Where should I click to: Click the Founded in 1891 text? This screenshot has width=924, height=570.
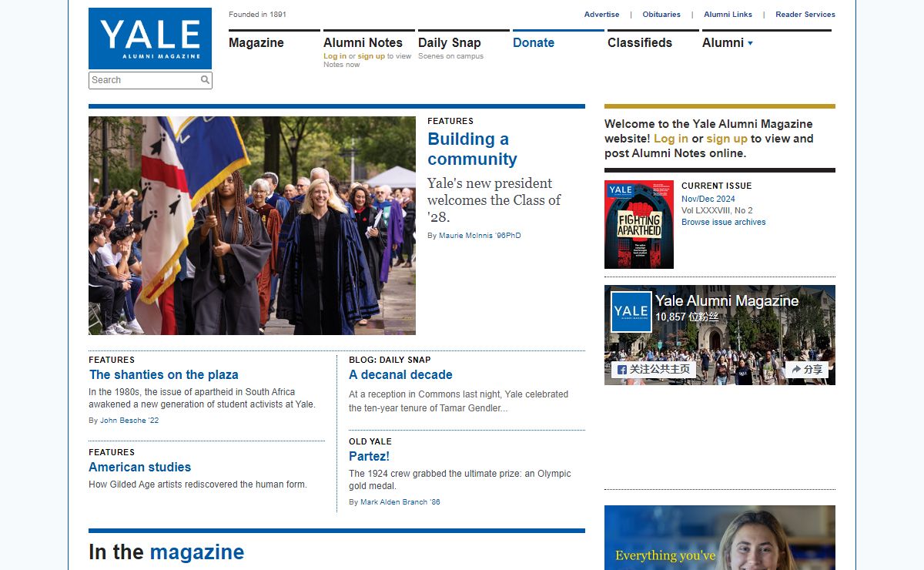click(x=257, y=15)
